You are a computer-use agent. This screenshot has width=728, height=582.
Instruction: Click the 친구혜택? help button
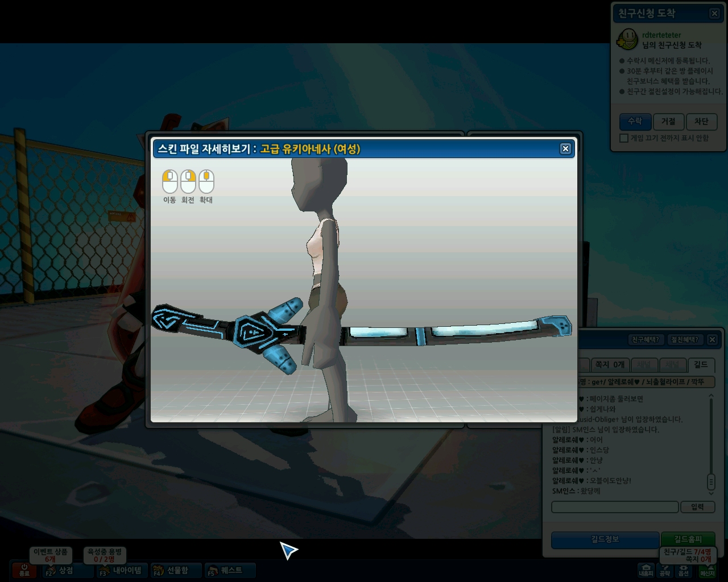[646, 340]
